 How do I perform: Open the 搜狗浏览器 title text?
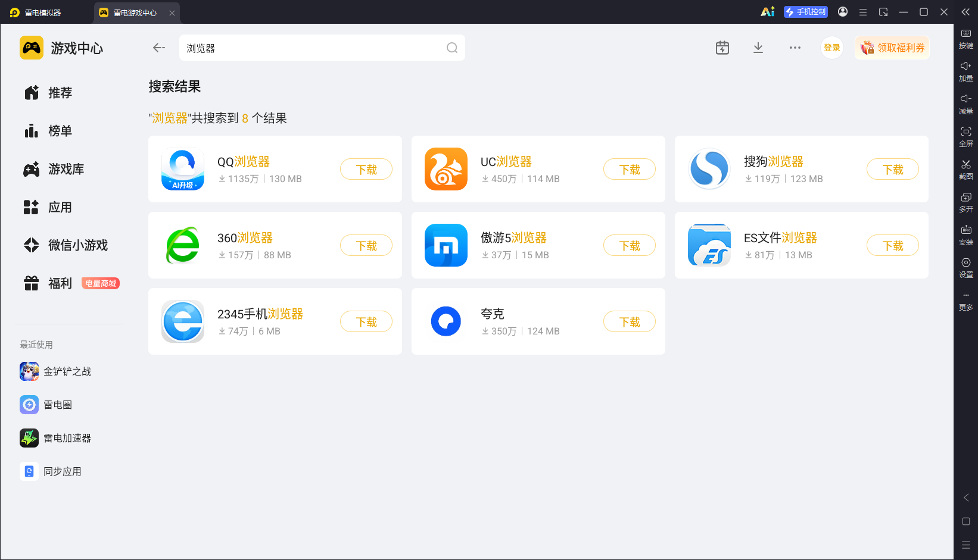[x=774, y=161]
